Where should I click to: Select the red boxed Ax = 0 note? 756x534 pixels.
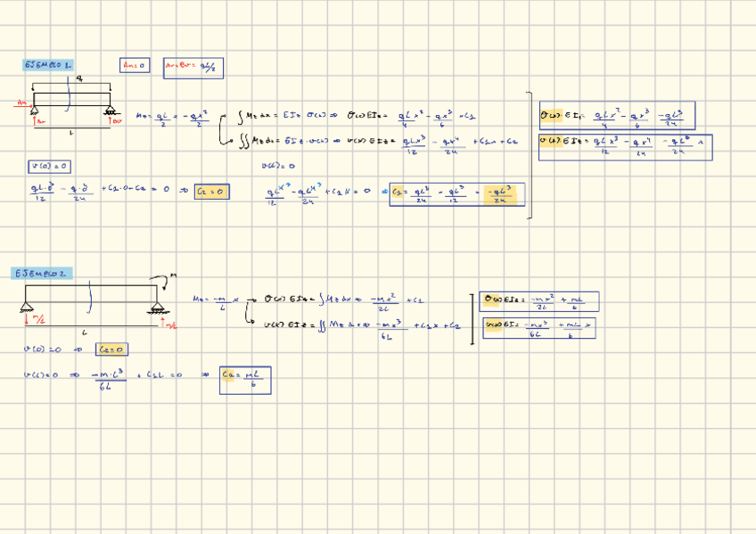135,65
